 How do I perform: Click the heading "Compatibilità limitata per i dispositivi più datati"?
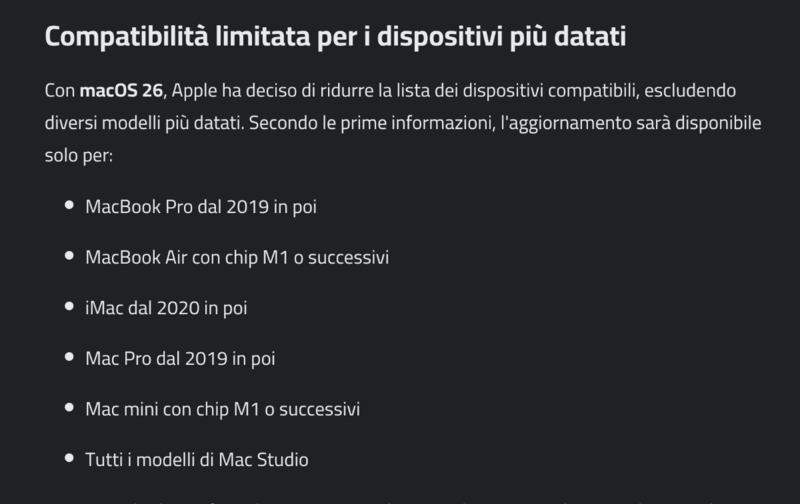(x=335, y=40)
